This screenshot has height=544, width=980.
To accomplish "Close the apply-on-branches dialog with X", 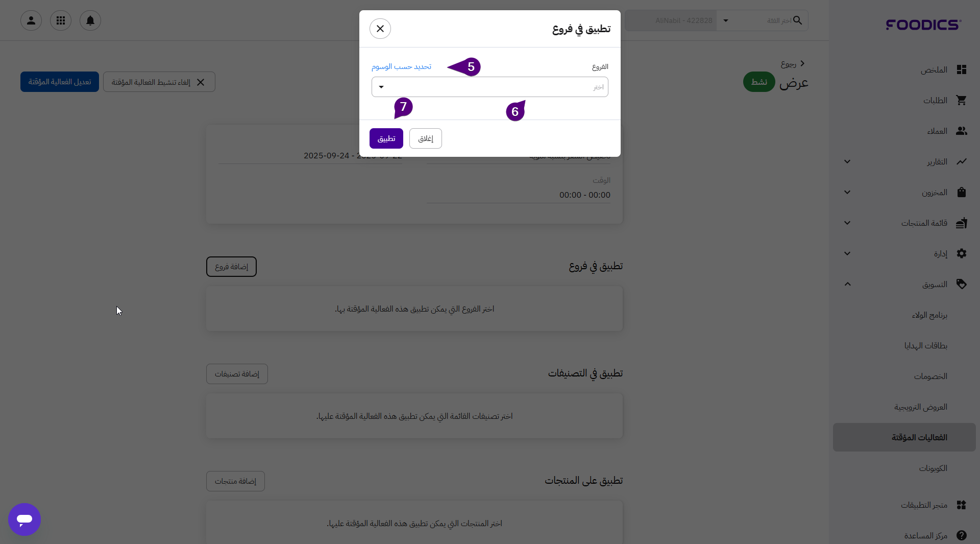I will point(380,29).
